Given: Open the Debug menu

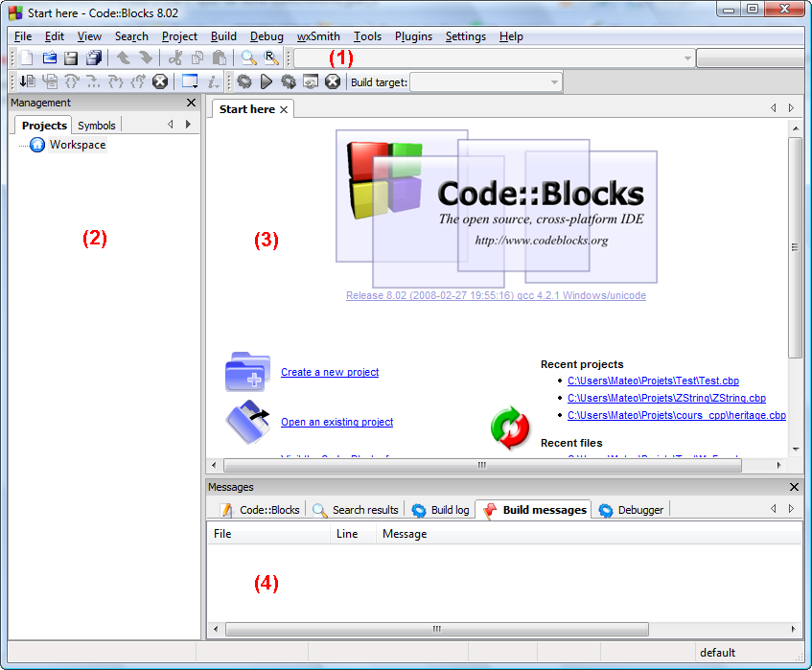Looking at the screenshot, I should tap(267, 36).
